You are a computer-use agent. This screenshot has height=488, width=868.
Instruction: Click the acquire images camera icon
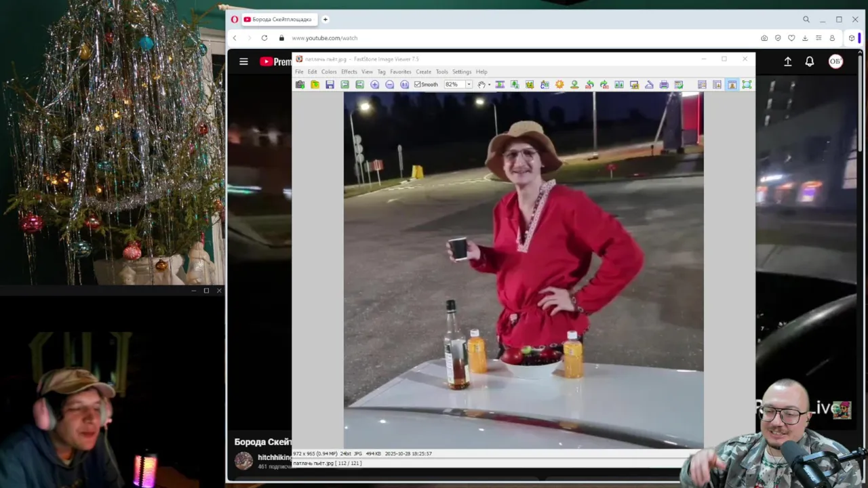[300, 85]
